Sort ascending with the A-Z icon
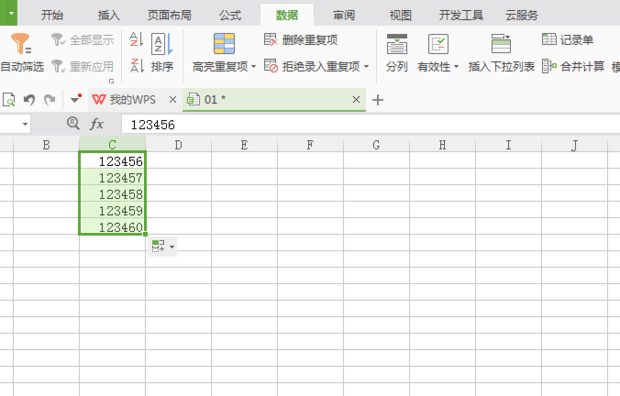Image resolution: width=620 pixels, height=396 pixels. (136, 40)
